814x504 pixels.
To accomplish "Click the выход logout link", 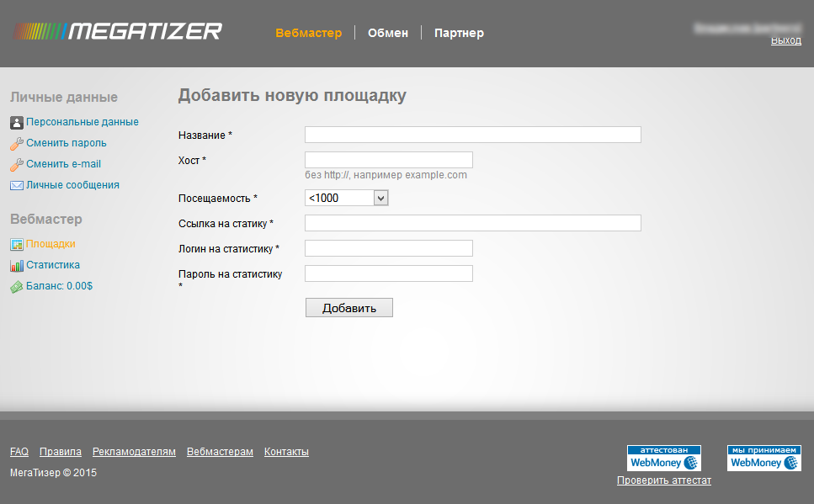I will [785, 40].
